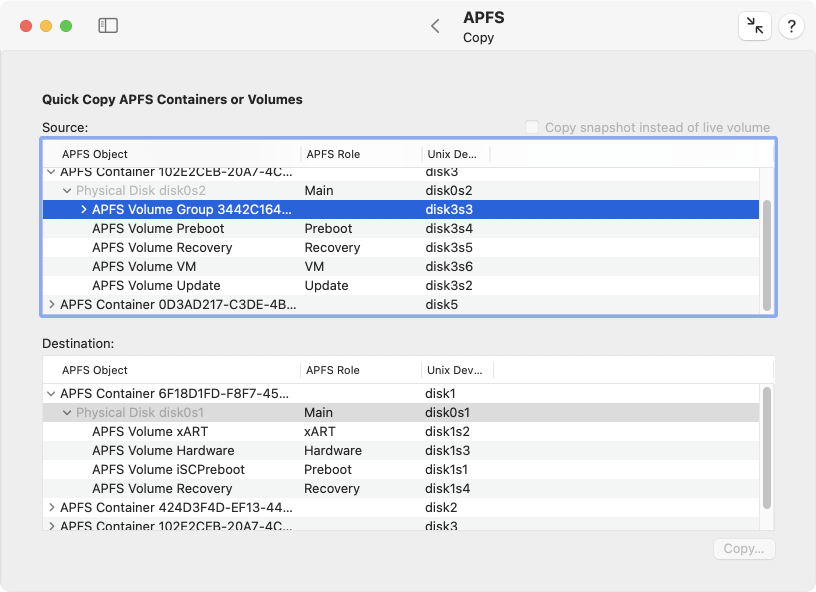Click the destination list vertical scrollbar
Viewport: 816px width, 592px height.
[767, 448]
